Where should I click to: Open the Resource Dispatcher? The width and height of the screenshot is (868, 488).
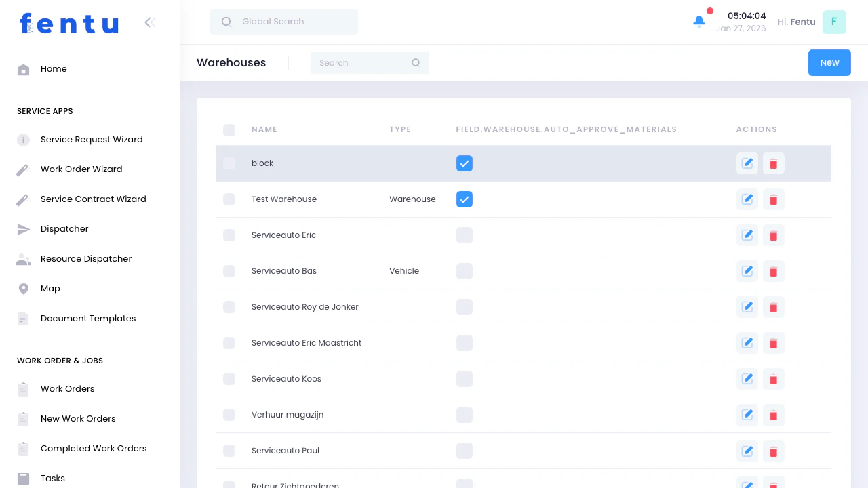(86, 258)
